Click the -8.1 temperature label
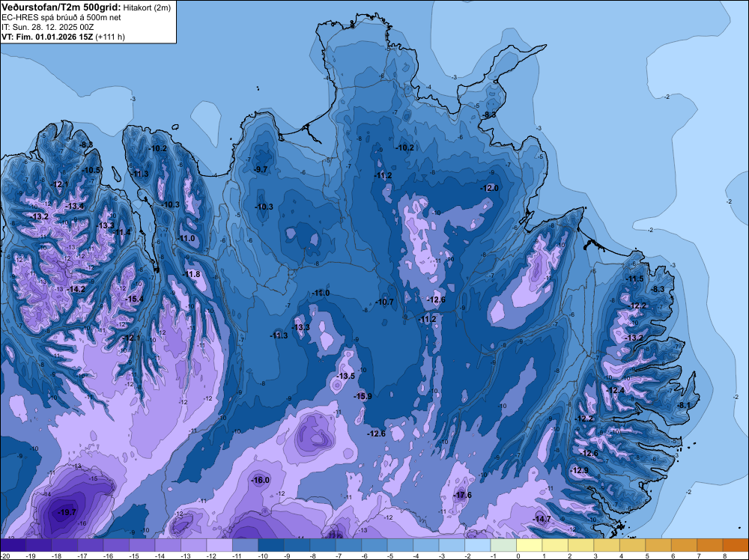 pyautogui.click(x=684, y=405)
